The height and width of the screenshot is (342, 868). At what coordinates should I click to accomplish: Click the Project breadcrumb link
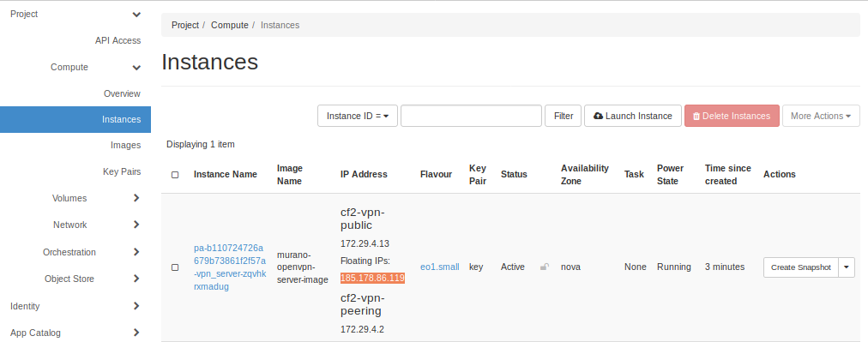tap(185, 25)
